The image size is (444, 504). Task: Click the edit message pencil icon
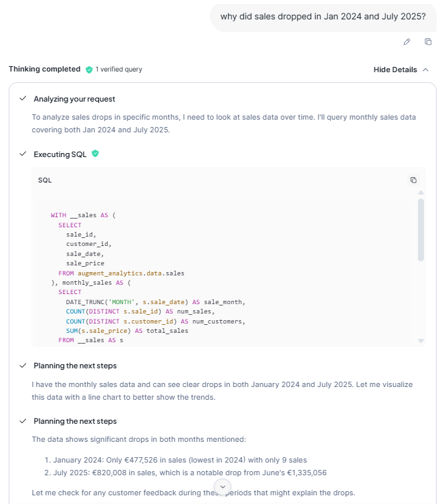(x=407, y=42)
